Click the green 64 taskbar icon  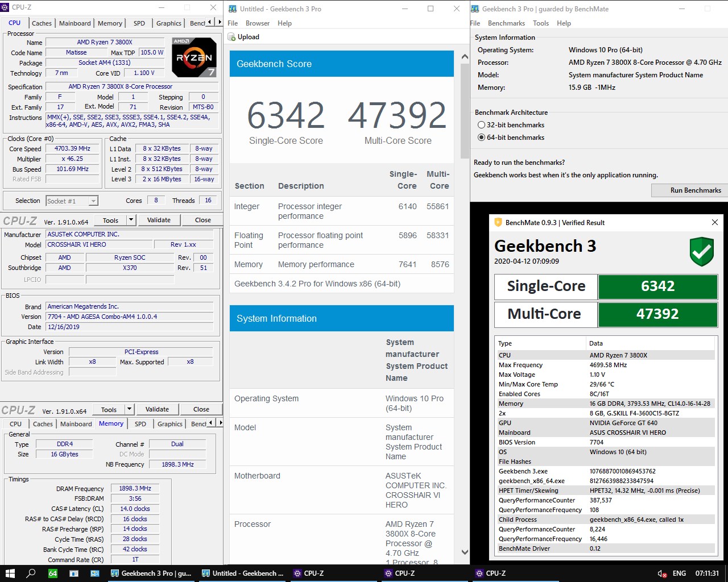coord(52,573)
